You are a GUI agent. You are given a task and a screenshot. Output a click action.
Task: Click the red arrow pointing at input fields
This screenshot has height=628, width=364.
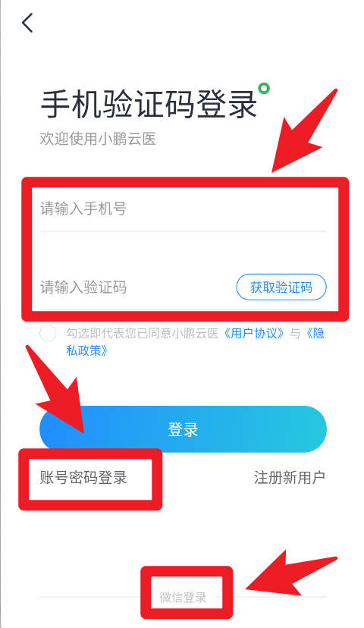pyautogui.click(x=304, y=130)
